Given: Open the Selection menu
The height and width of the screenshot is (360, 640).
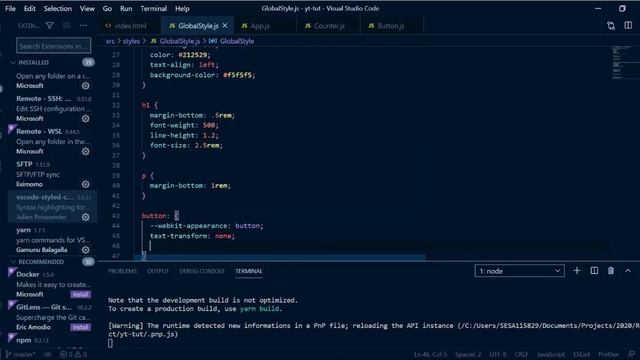Looking at the screenshot, I should [58, 8].
